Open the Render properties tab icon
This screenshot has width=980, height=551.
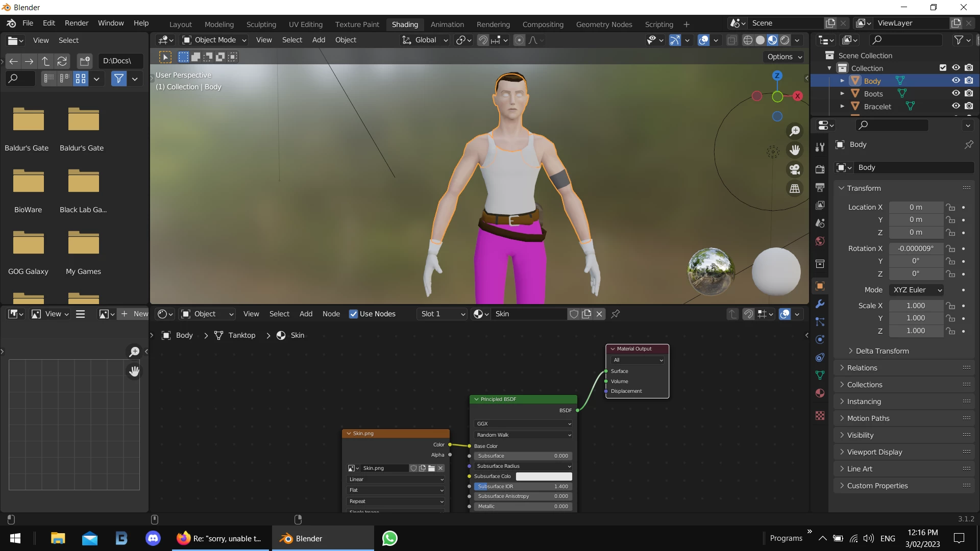(820, 169)
